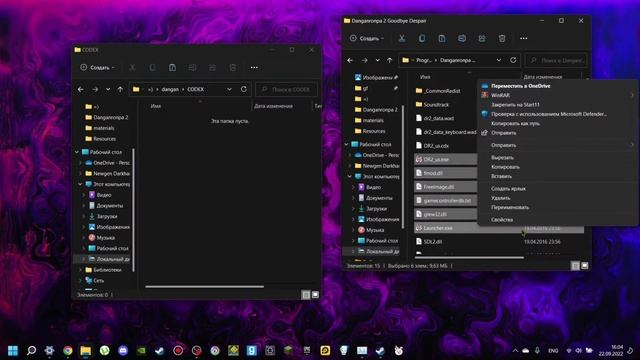Go up one folder in CODEX window
The height and width of the screenshot is (360, 640).
tap(120, 89)
